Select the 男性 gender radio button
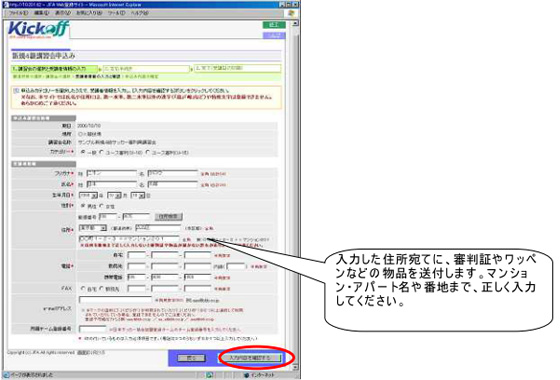 tap(83, 206)
